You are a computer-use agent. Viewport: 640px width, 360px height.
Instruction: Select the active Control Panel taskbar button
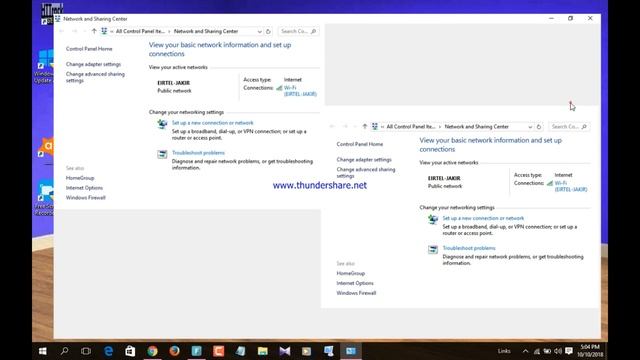tap(351, 351)
